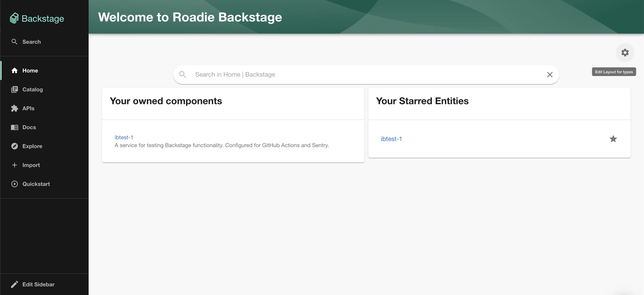The height and width of the screenshot is (295, 644).
Task: Click the Import plus icon
Action: pos(15,165)
